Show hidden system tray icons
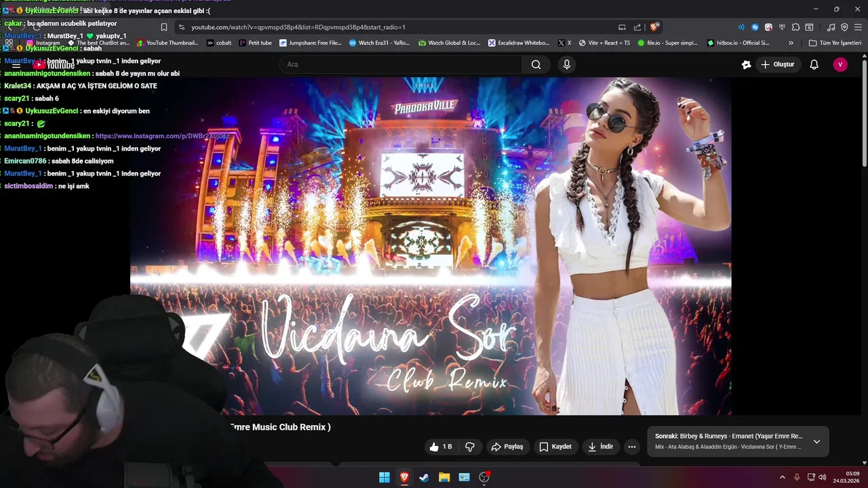 point(782,477)
